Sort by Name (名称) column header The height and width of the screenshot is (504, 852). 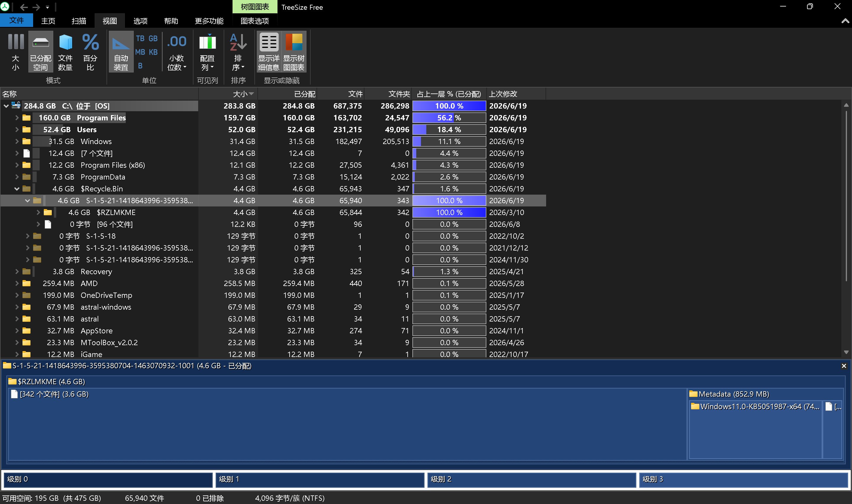point(99,94)
